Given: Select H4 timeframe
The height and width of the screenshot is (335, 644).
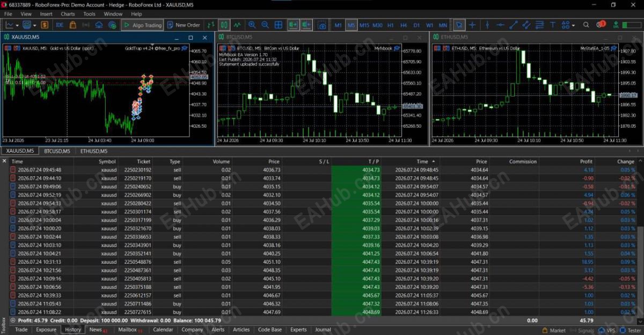Looking at the screenshot, I should click(x=404, y=25).
